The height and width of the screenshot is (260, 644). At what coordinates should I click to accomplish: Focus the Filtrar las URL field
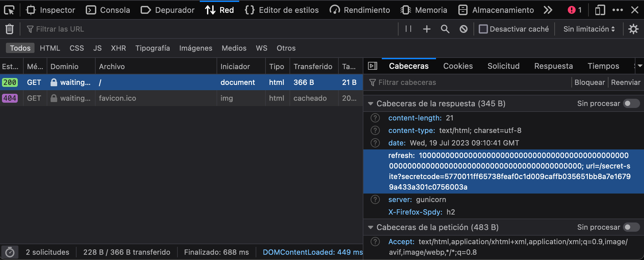click(210, 29)
